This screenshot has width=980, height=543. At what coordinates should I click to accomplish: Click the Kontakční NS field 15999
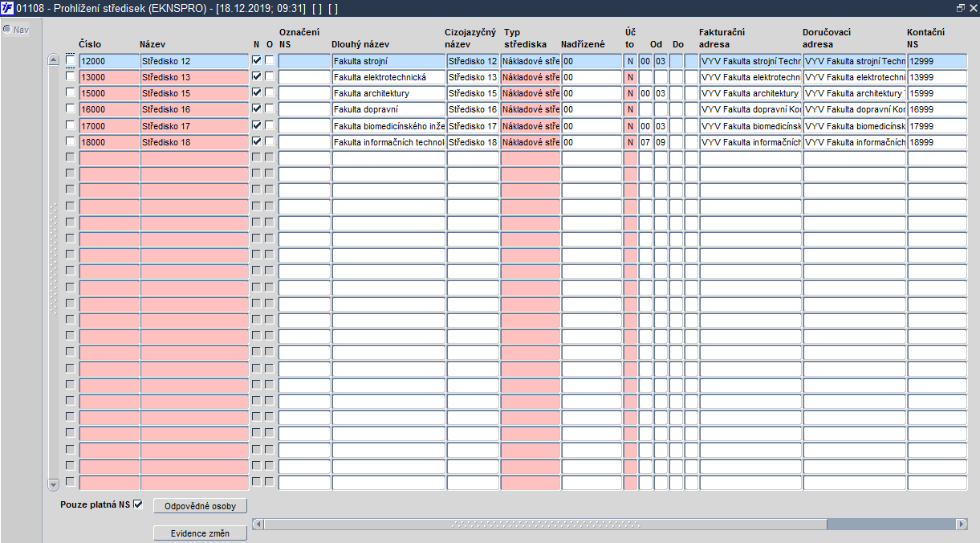coord(937,93)
